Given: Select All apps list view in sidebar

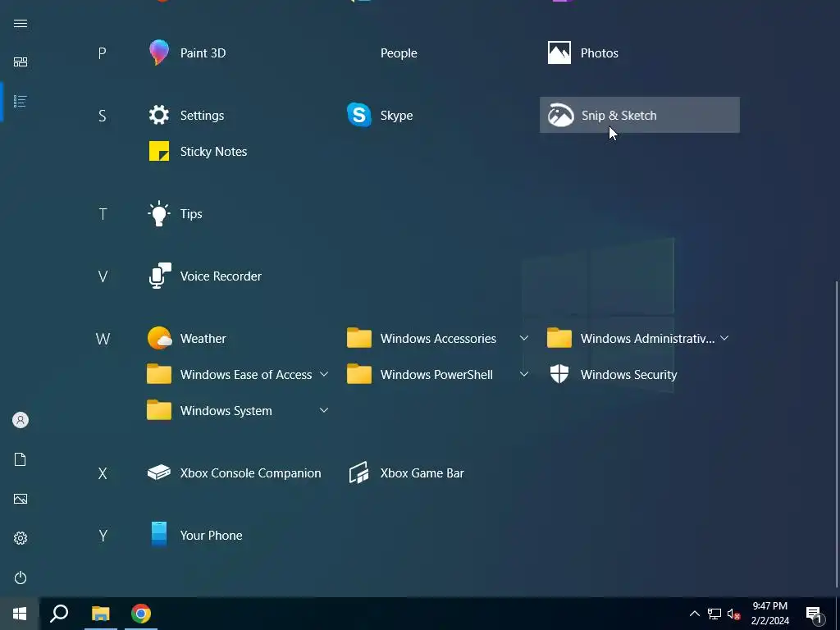Looking at the screenshot, I should 21,101.
